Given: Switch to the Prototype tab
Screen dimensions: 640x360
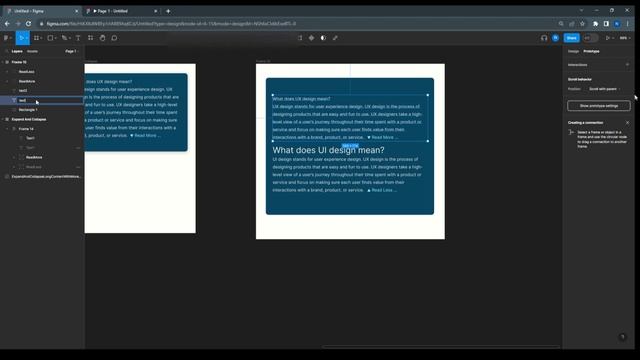Looking at the screenshot, I should click(x=591, y=51).
